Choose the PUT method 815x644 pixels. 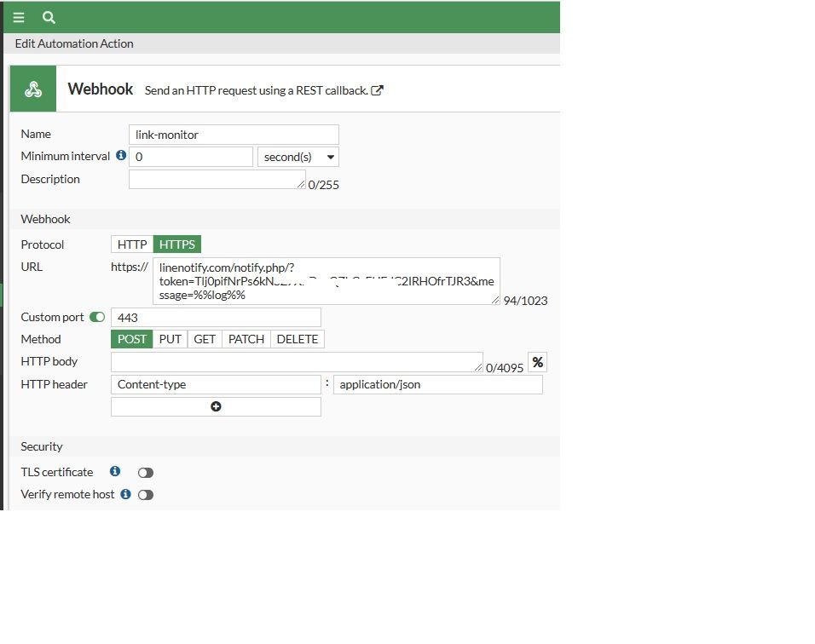170,339
